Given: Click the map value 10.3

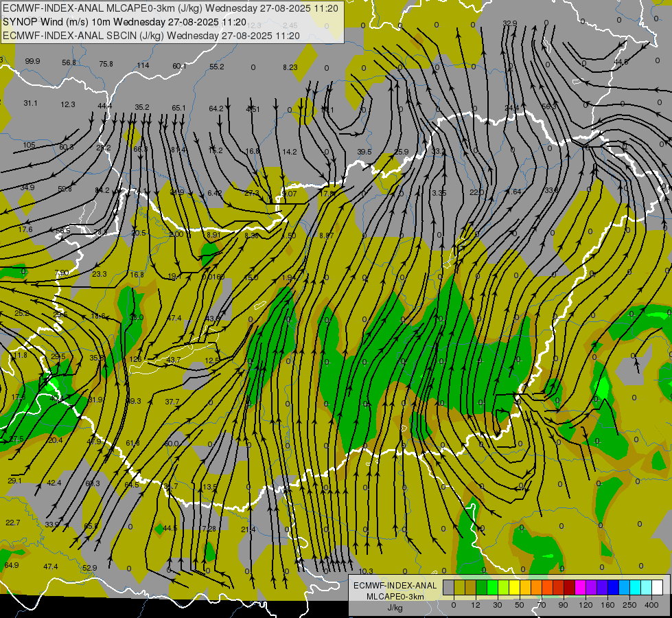Looking at the screenshot, I should pos(366,571).
